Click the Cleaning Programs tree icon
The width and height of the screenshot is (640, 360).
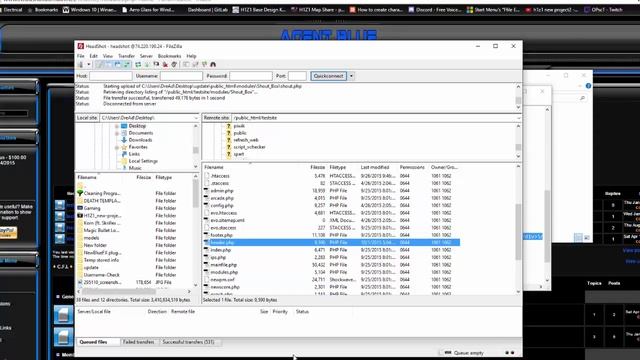[80, 193]
